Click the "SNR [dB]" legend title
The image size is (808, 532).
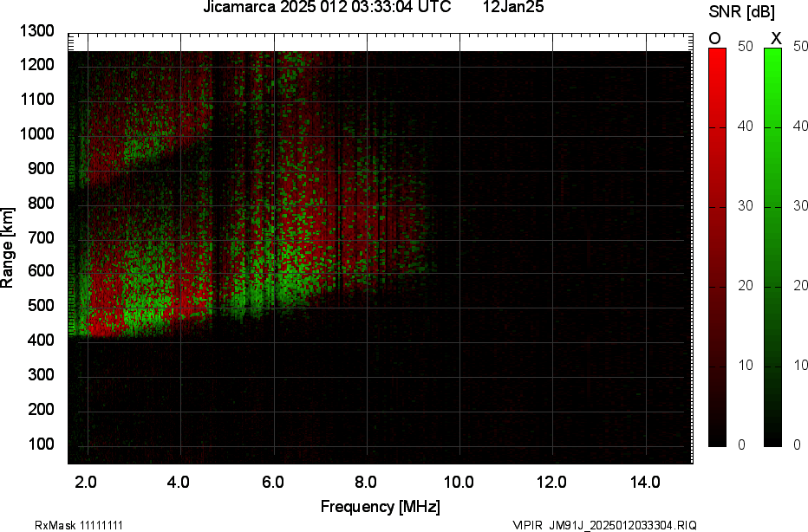point(741,12)
